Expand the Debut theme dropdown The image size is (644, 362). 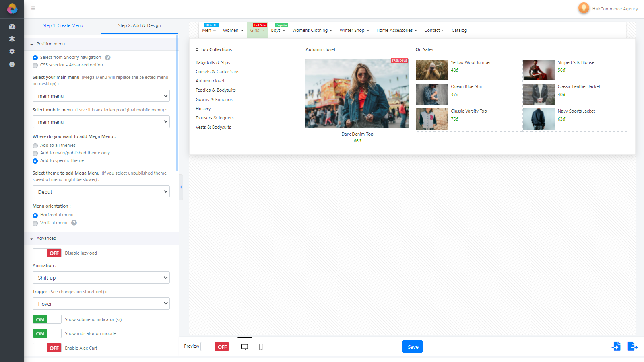[x=101, y=192]
